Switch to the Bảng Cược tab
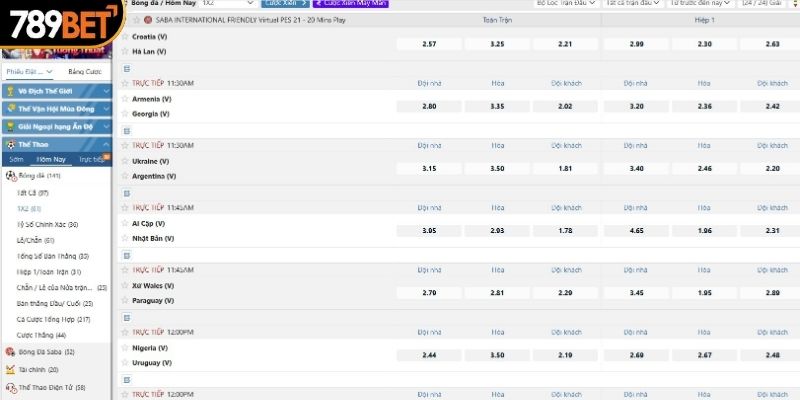Viewport: 800px width, 400px height. 84,72
